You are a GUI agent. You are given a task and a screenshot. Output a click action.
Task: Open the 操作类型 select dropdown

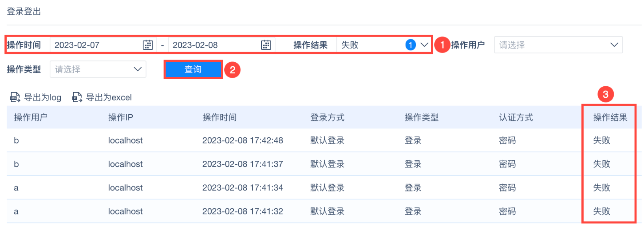98,69
